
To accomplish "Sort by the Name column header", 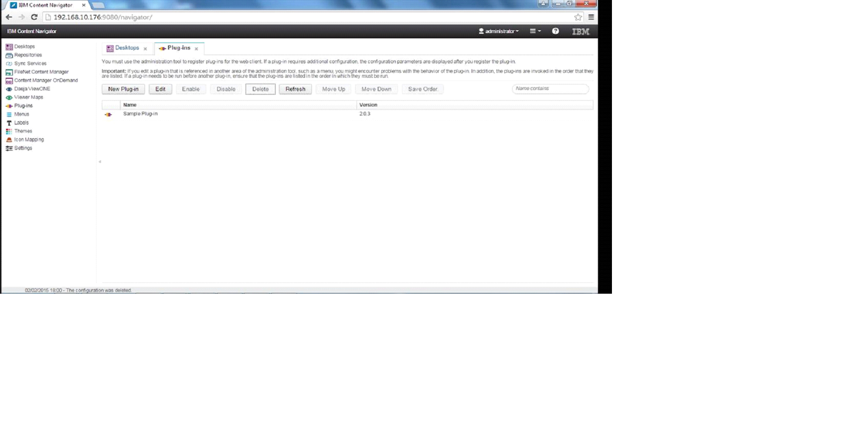I will 238,105.
